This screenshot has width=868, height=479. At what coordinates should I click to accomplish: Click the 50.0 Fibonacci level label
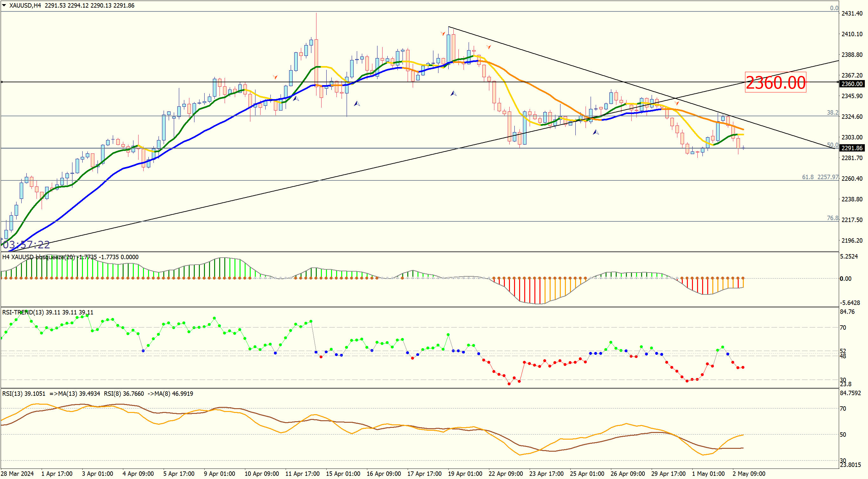point(832,145)
